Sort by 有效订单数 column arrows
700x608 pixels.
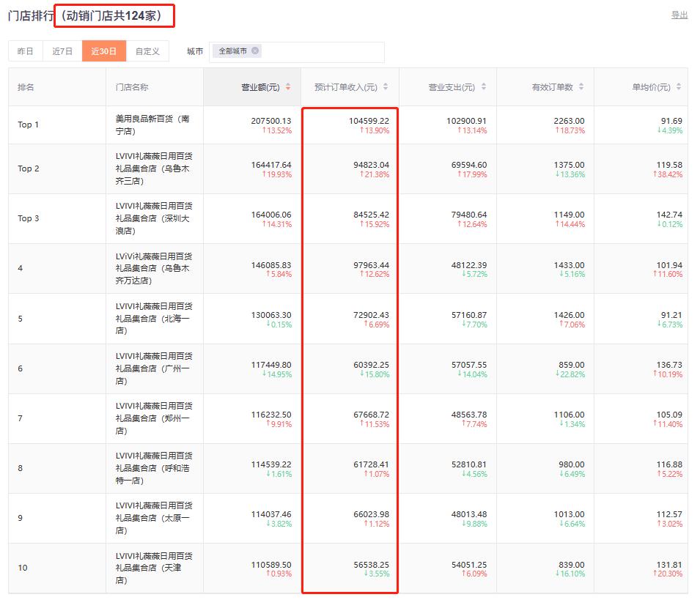581,87
